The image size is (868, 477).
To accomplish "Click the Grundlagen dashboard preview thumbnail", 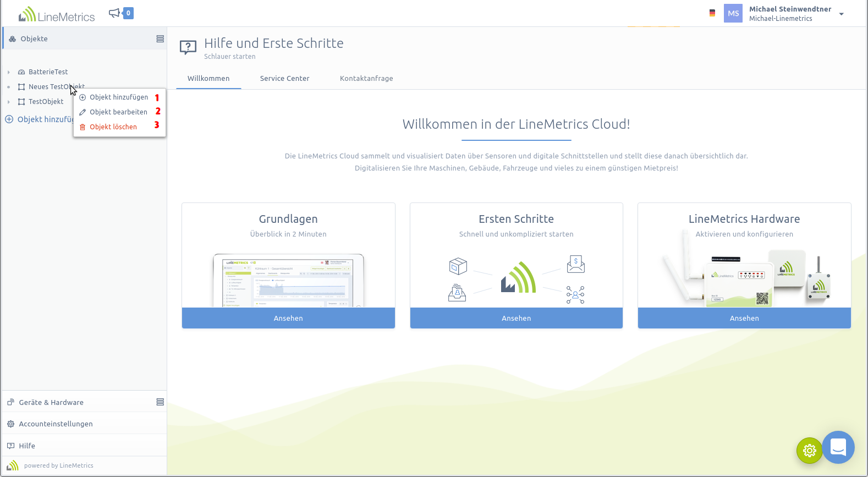I will (x=288, y=280).
